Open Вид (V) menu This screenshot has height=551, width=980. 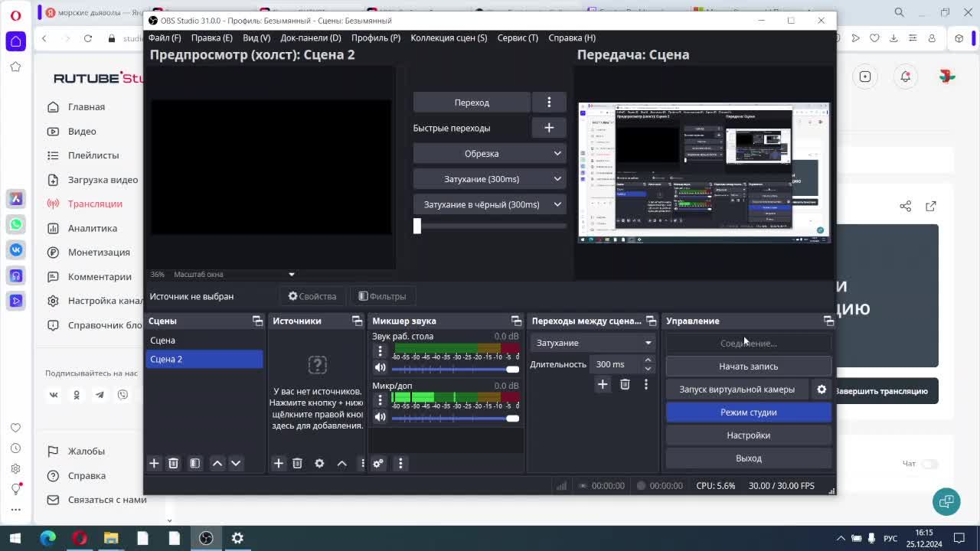click(x=256, y=37)
